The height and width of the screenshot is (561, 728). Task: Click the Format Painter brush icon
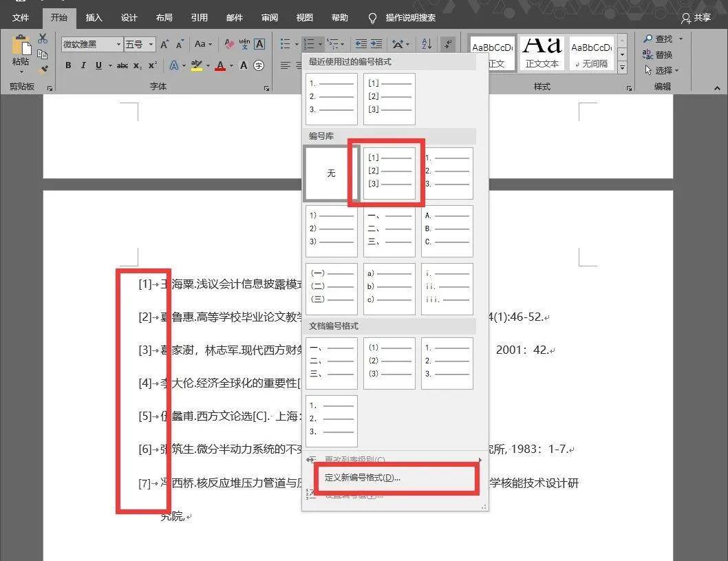click(43, 69)
